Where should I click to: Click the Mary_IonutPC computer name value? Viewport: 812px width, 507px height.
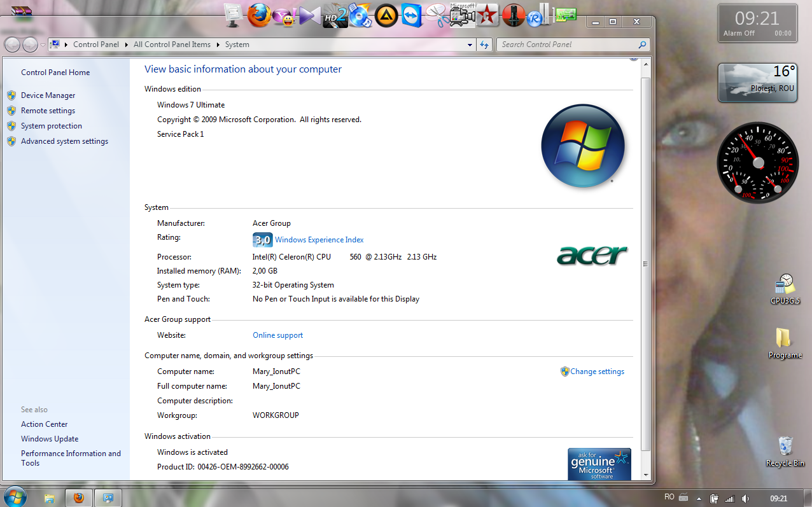pos(276,372)
